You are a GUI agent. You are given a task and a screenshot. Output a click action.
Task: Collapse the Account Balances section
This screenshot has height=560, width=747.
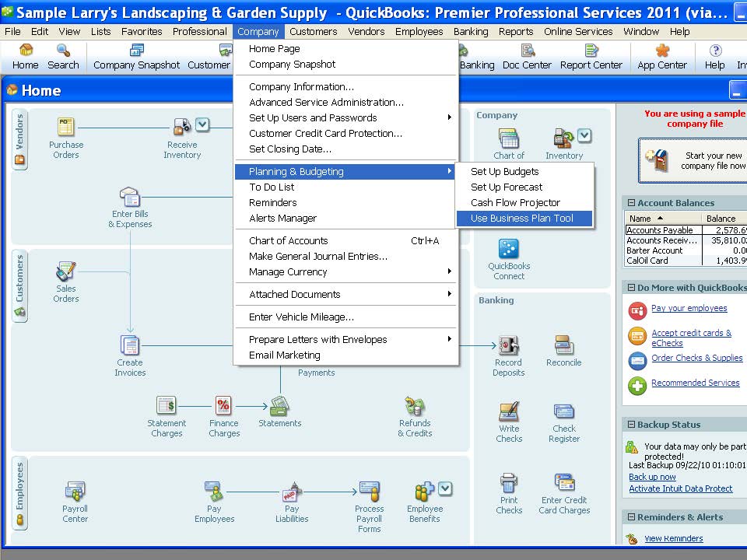(x=631, y=203)
